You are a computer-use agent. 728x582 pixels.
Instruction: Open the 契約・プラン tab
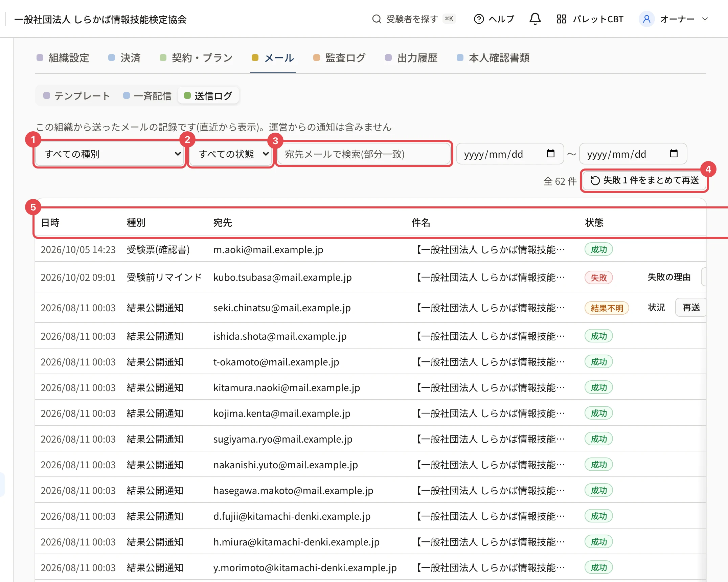click(x=196, y=58)
